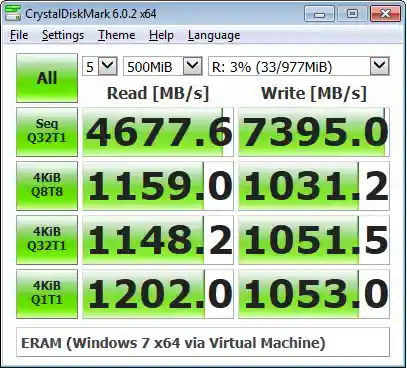Open the Language menu
The width and height of the screenshot is (407, 368).
pos(214,35)
